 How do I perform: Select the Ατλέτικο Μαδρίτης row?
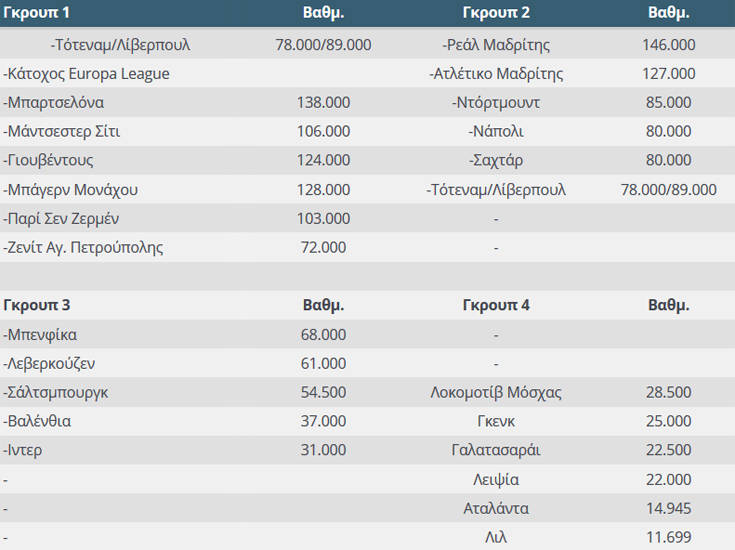496,74
